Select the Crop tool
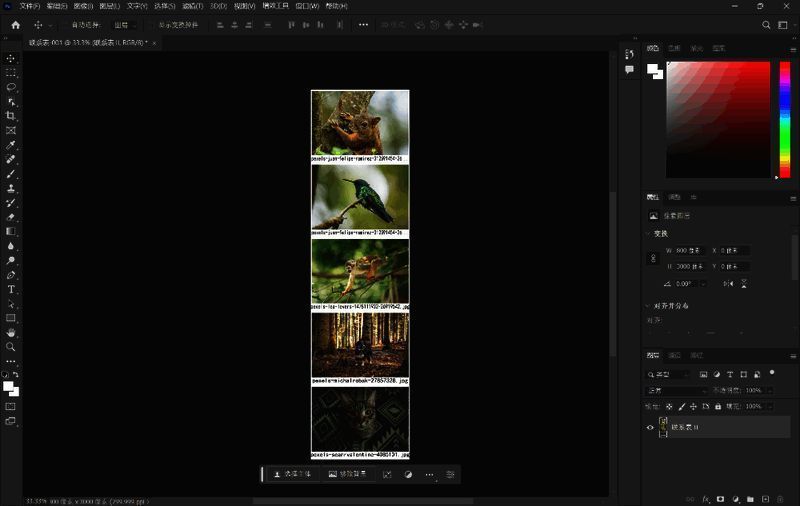Screen dimensions: 800x506 (11, 116)
